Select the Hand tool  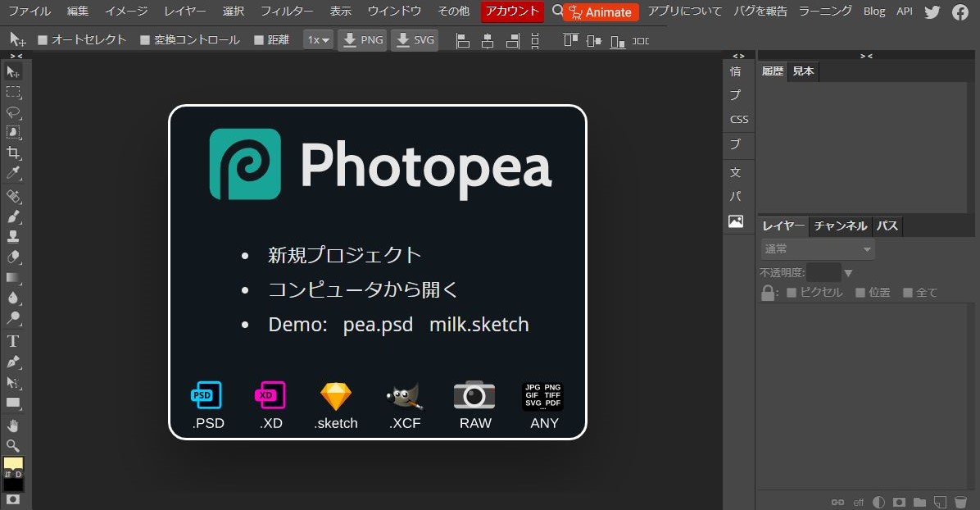[13, 426]
